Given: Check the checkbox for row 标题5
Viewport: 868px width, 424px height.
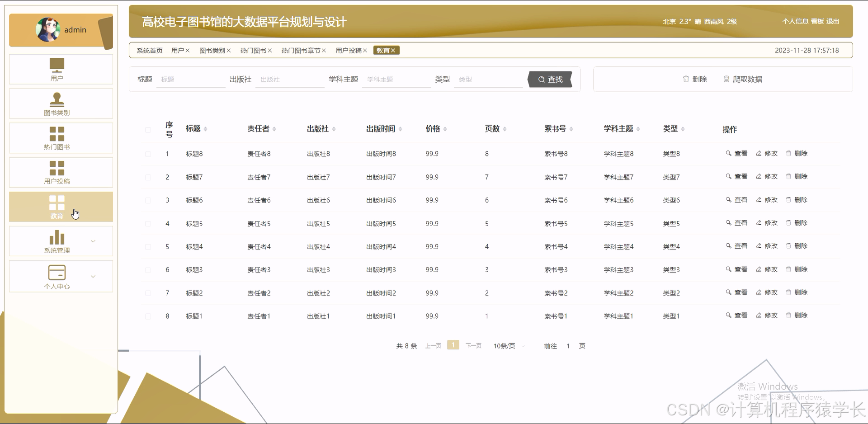Looking at the screenshot, I should pyautogui.click(x=148, y=224).
